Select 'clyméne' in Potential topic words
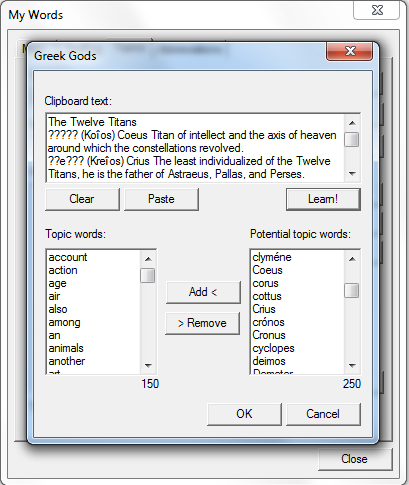The width and height of the screenshot is (409, 485). 297,257
